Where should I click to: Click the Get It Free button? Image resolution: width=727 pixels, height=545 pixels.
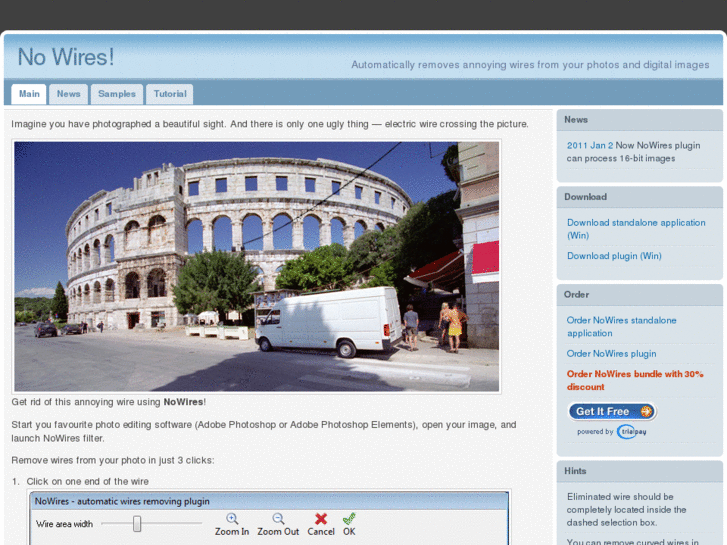[x=612, y=411]
